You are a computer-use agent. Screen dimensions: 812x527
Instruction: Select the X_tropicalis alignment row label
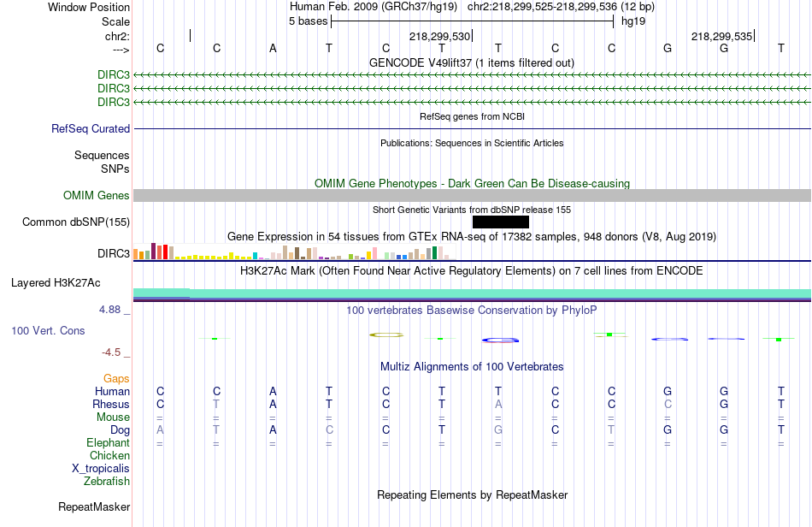[101, 469]
